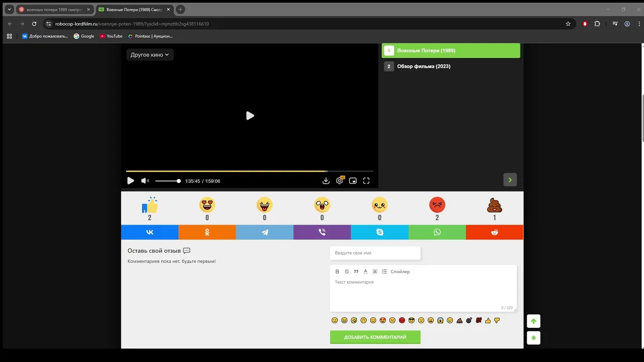This screenshot has height=362, width=644.
Task: Open the YouTube bookmark
Action: point(111,36)
